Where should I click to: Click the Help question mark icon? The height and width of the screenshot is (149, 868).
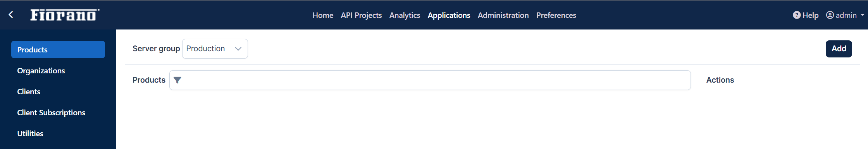click(x=797, y=15)
